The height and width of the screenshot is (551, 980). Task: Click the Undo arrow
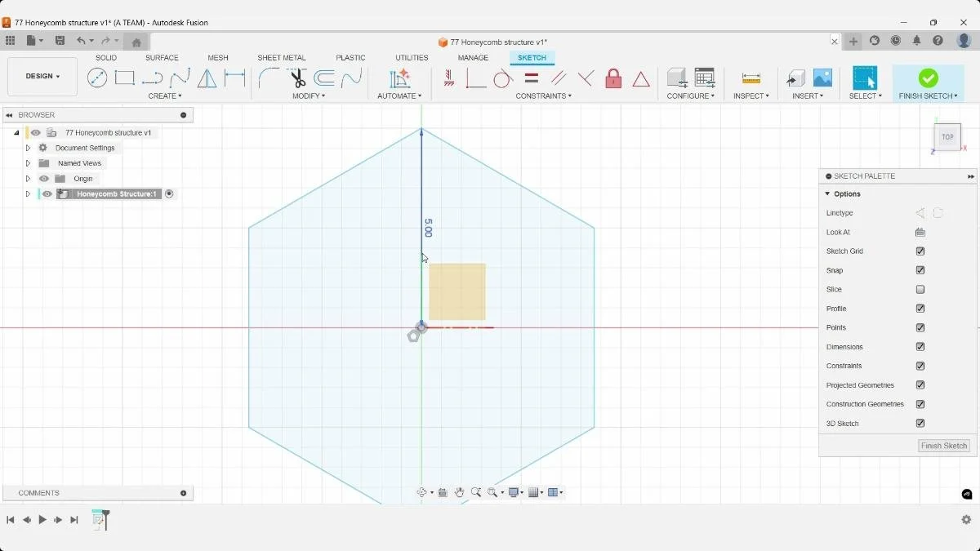tap(81, 41)
